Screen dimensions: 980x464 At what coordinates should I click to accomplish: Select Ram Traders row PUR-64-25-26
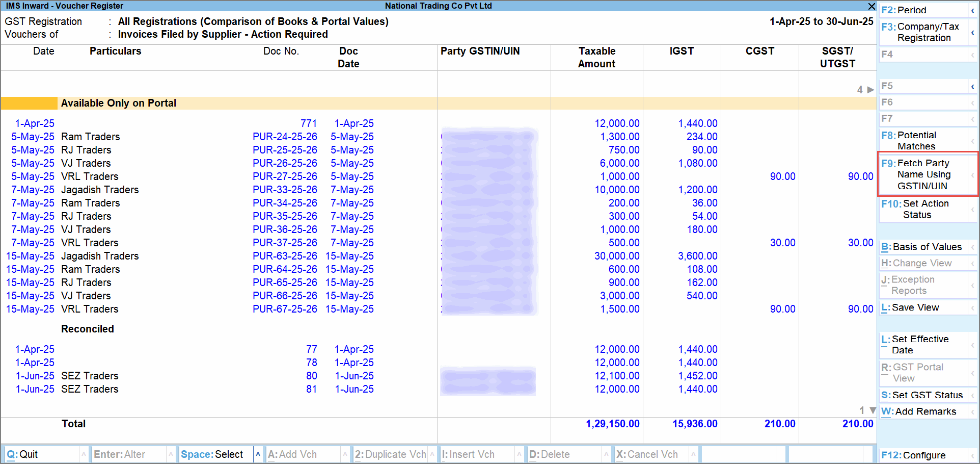438,269
